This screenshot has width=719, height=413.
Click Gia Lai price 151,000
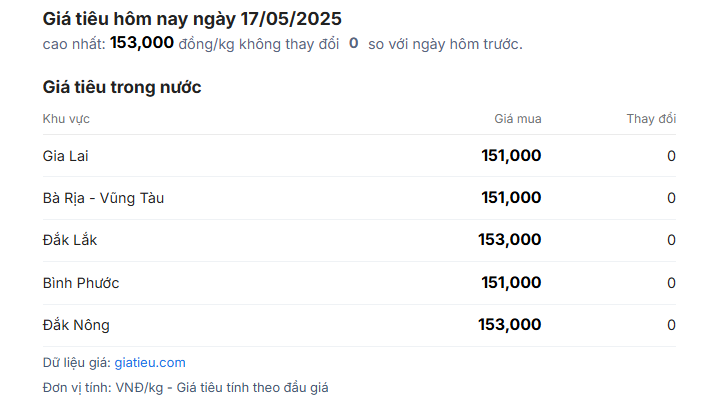click(511, 156)
